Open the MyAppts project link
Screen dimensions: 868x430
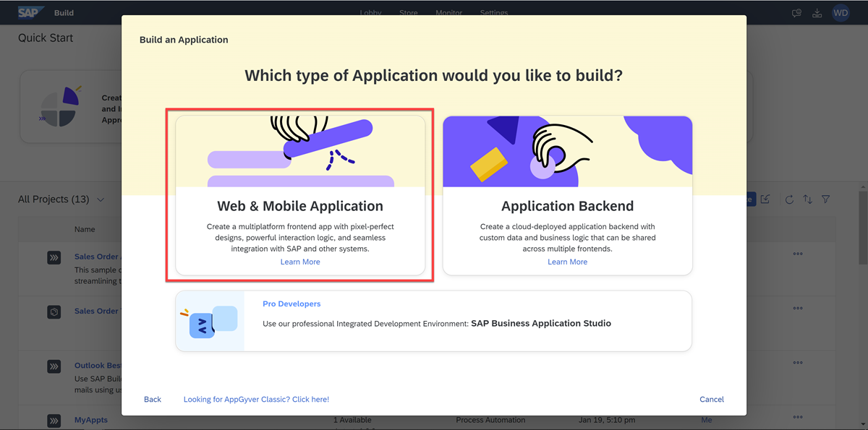91,420
